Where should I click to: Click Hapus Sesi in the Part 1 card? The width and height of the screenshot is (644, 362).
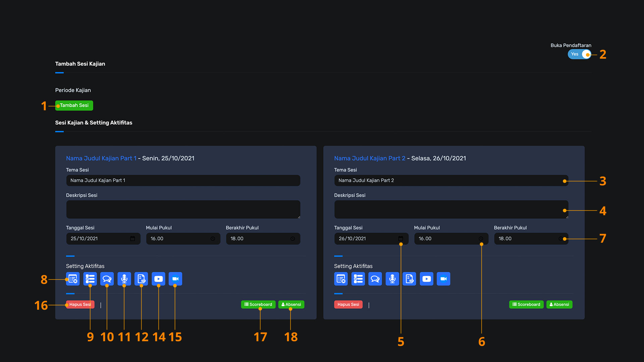[80, 304]
